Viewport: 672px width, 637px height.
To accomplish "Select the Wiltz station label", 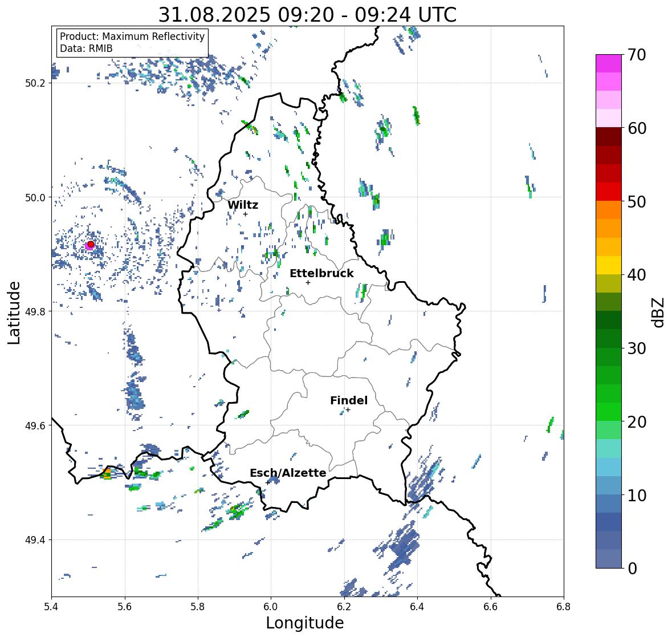I will coord(243,205).
